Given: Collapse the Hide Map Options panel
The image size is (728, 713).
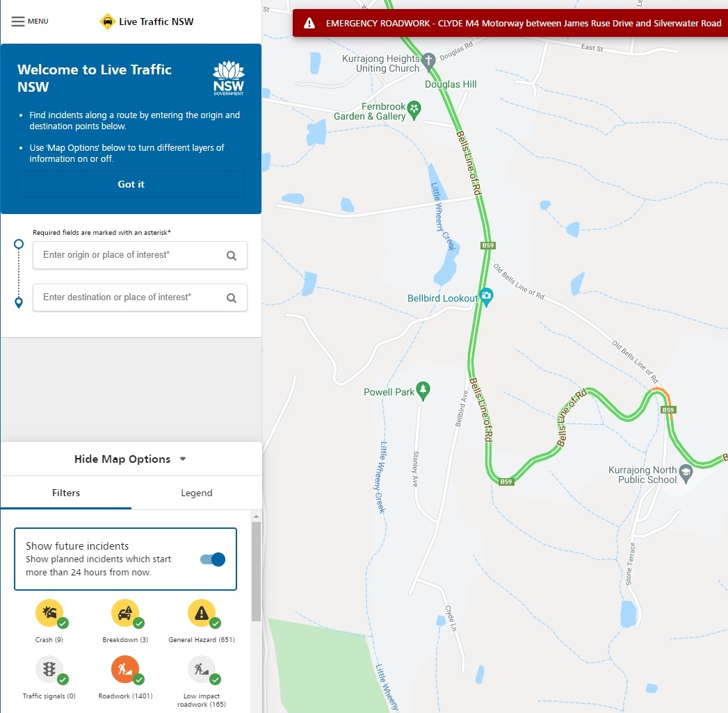Looking at the screenshot, I should pyautogui.click(x=131, y=459).
